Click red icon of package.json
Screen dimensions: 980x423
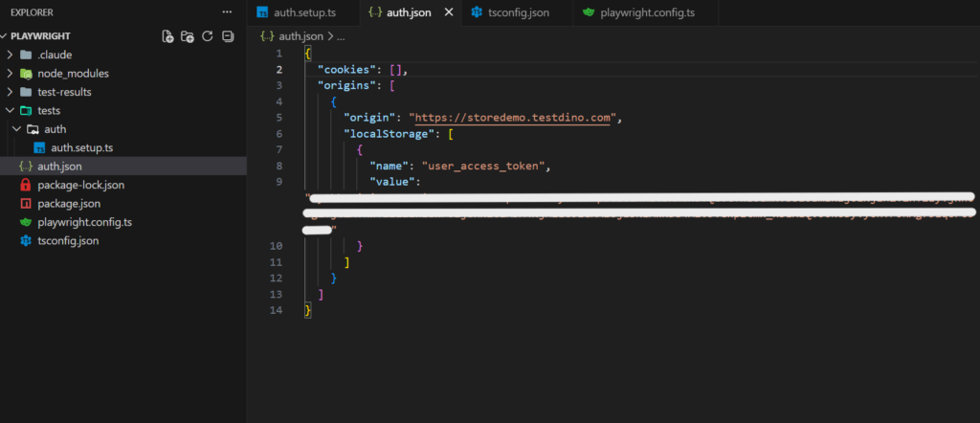click(x=26, y=204)
